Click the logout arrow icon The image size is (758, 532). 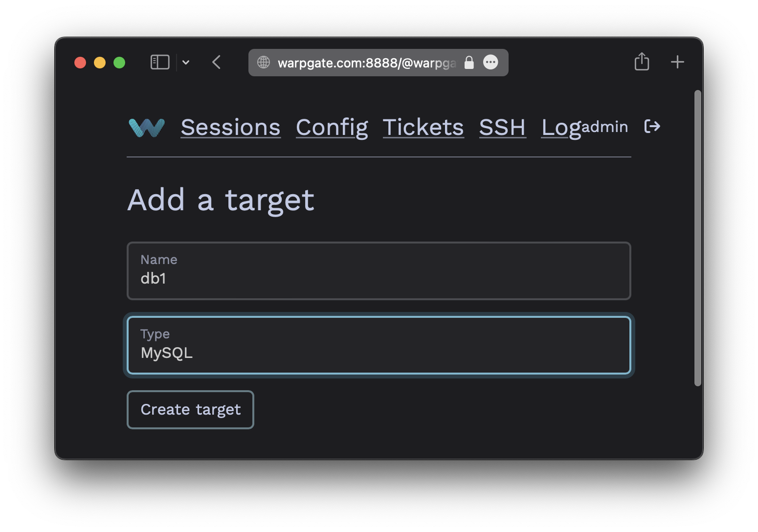[652, 127]
